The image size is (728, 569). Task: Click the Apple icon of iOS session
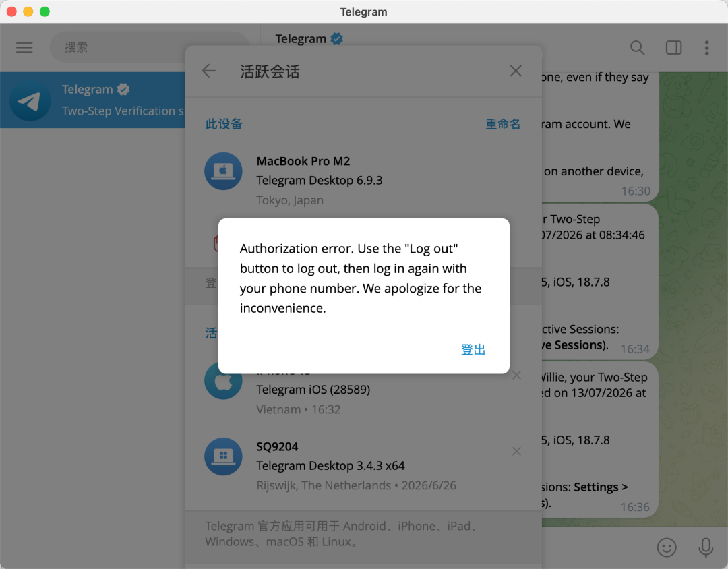(x=223, y=382)
